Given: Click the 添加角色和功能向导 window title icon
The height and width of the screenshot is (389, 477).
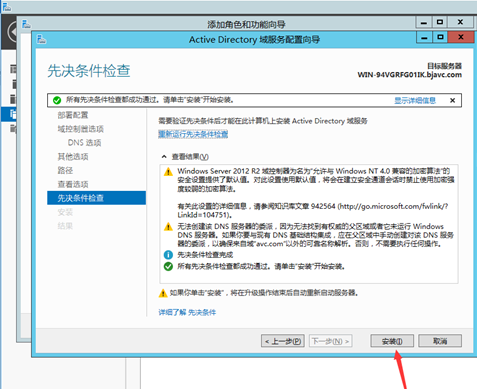Looking at the screenshot, I should click(x=26, y=24).
